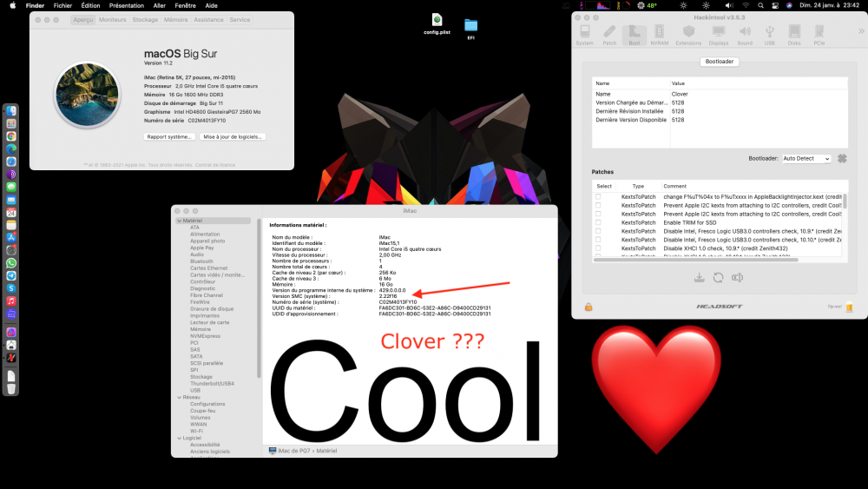868x489 pixels.
Task: Select the Boot toolbar icon in Hackintool
Action: [x=635, y=35]
